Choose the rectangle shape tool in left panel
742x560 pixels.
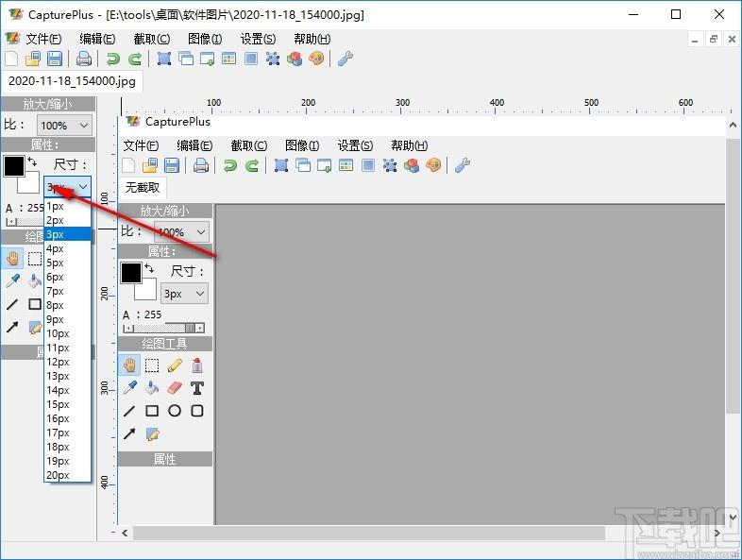(35, 304)
